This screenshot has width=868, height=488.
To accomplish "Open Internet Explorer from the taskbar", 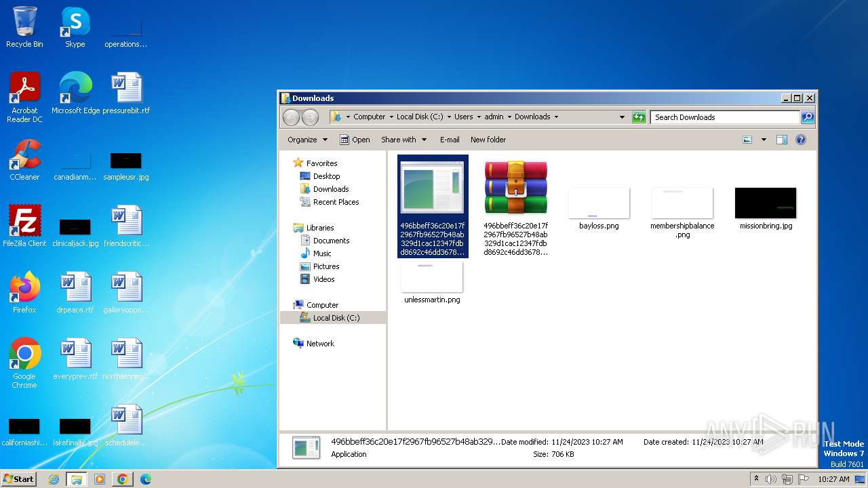I will pos(54,479).
